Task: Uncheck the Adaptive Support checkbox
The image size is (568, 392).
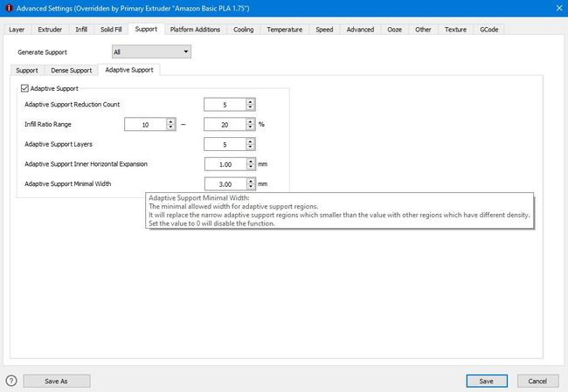Action: [24, 88]
